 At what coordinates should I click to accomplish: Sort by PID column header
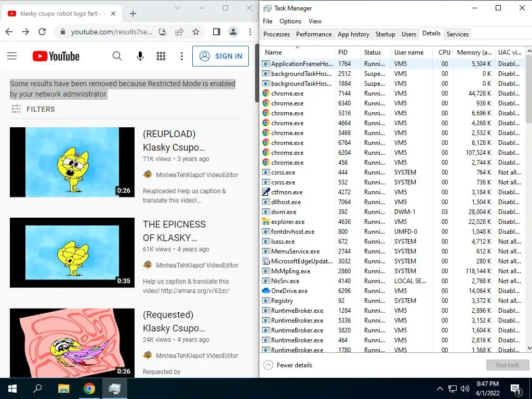(348, 52)
